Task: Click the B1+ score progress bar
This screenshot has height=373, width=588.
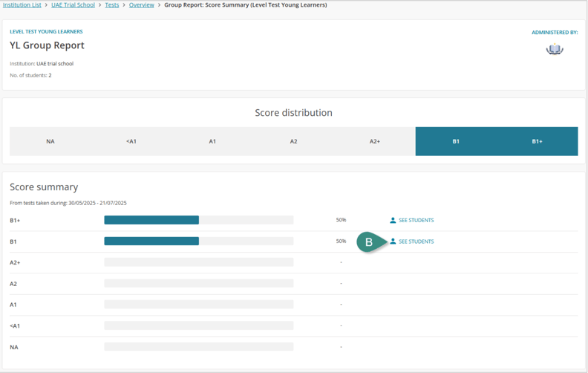Action: pyautogui.click(x=198, y=221)
